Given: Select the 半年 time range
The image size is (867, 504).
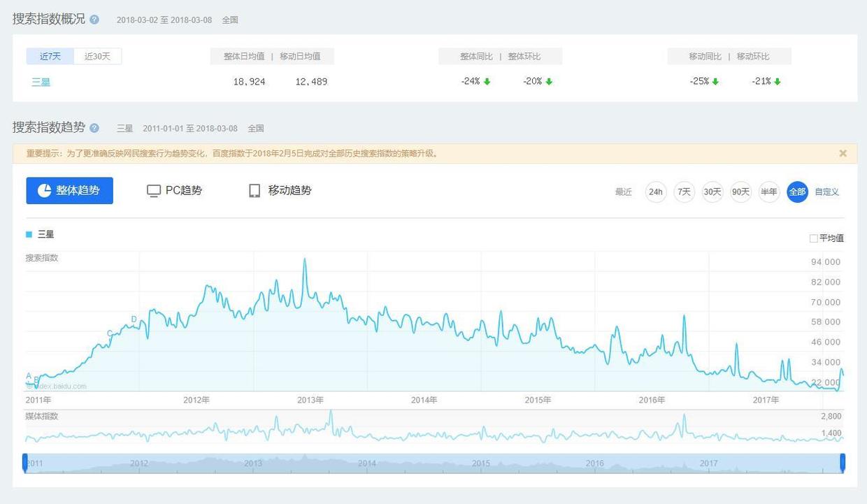Looking at the screenshot, I should [x=769, y=192].
